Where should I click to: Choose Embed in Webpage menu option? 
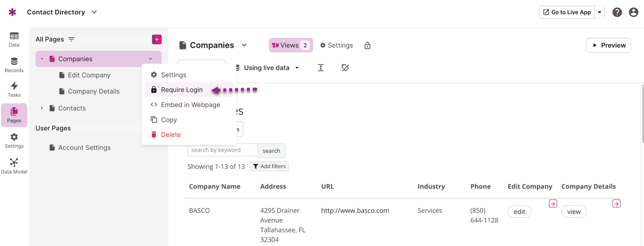coord(190,105)
